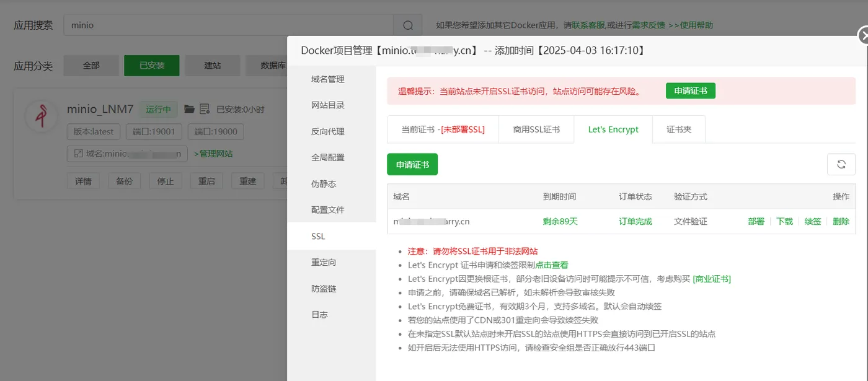Open 重定向 in dialog sidebar
The width and height of the screenshot is (868, 381).
332,262
